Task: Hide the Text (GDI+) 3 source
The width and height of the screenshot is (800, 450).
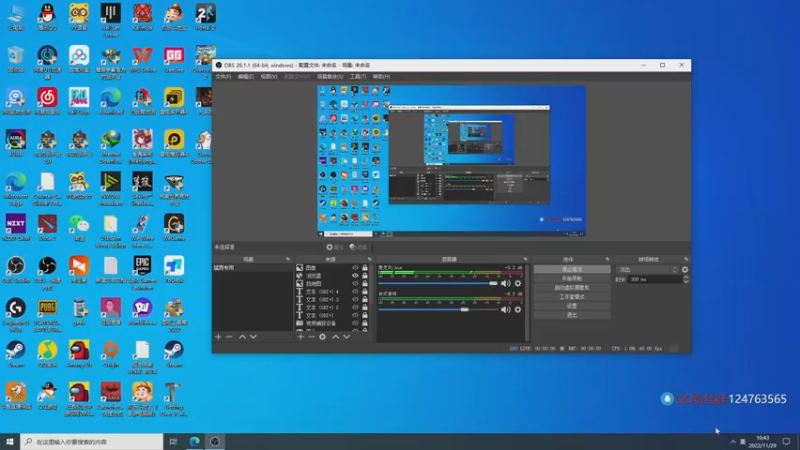Action: click(x=356, y=299)
